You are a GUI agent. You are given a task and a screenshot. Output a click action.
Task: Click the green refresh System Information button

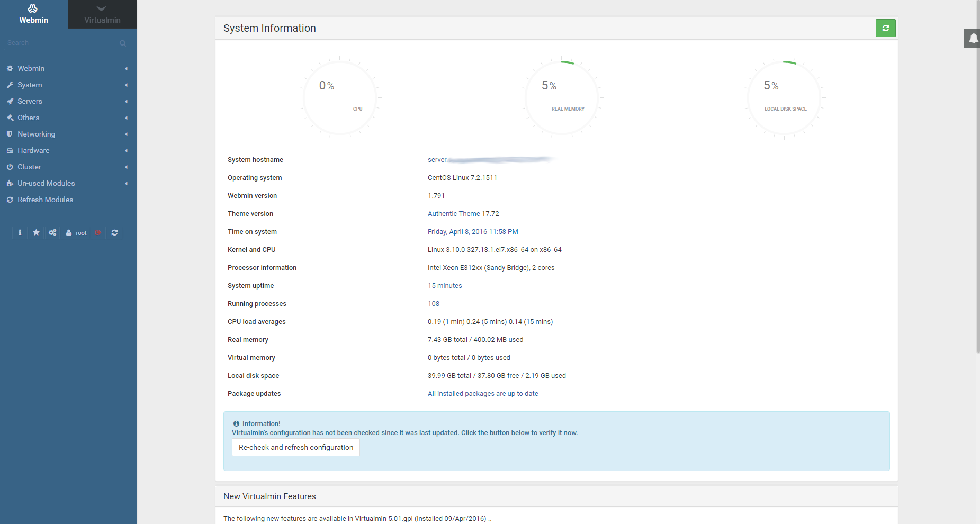tap(885, 28)
